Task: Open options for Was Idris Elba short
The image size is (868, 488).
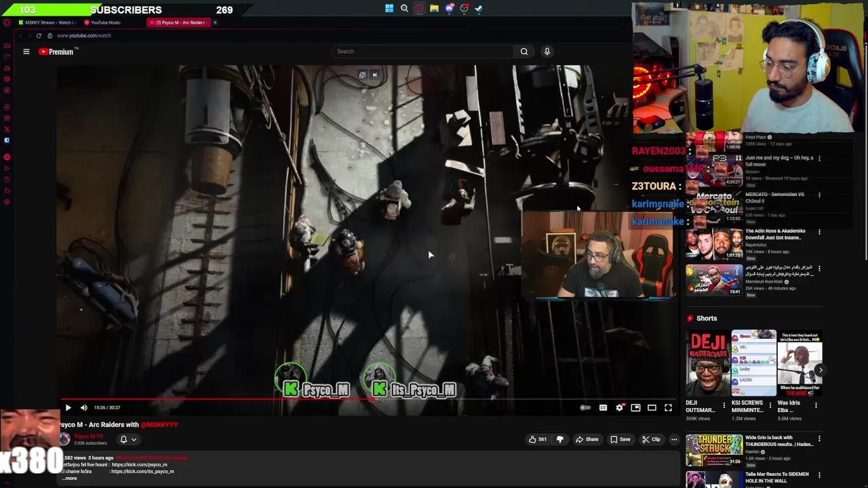Action: [816, 405]
